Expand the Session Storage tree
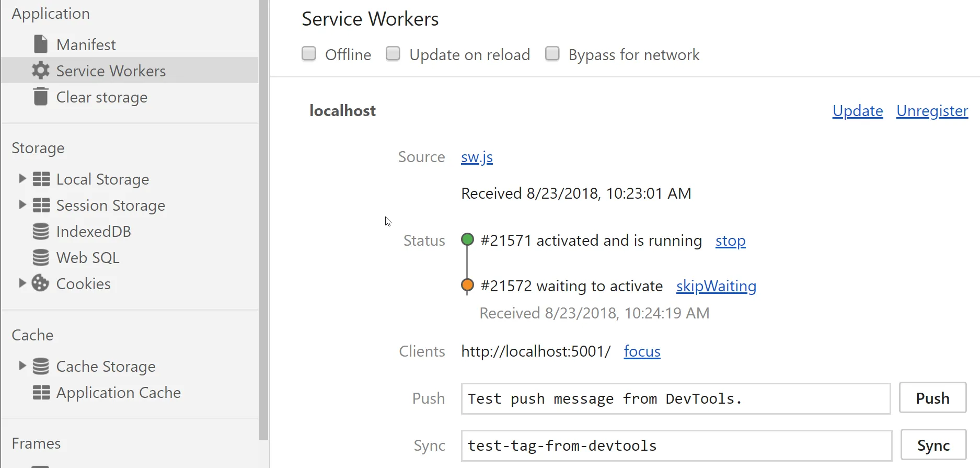This screenshot has width=980, height=468. [x=22, y=204]
